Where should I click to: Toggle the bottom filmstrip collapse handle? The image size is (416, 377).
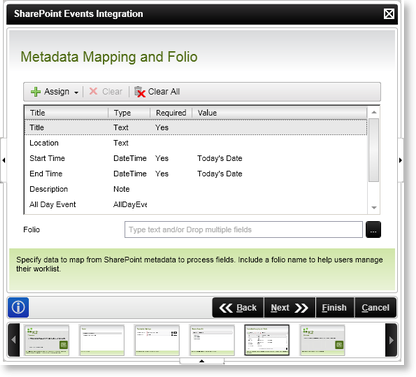[x=202, y=361]
